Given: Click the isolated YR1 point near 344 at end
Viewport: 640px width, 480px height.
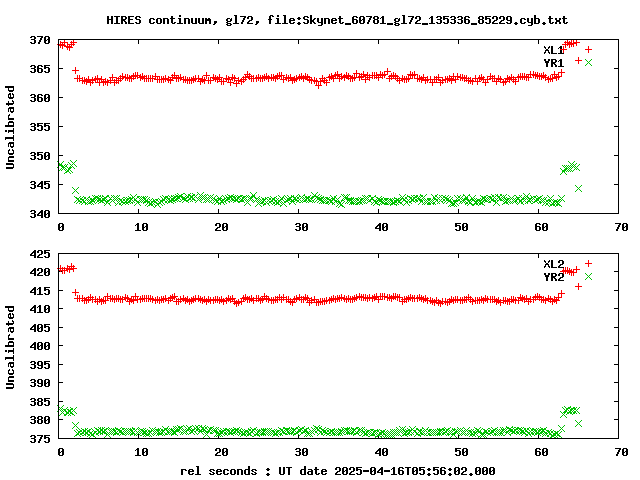Looking at the screenshot, I should click(578, 189).
